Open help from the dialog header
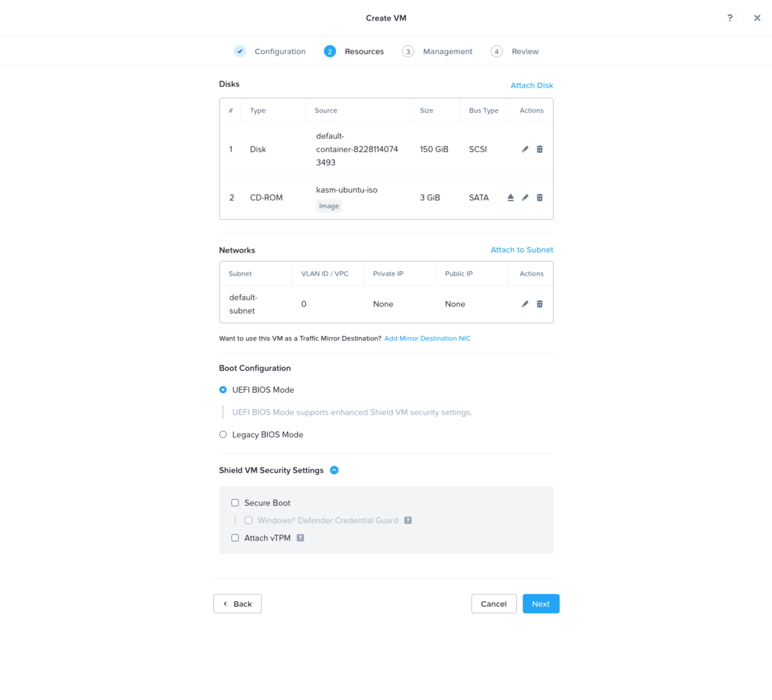 pyautogui.click(x=729, y=18)
